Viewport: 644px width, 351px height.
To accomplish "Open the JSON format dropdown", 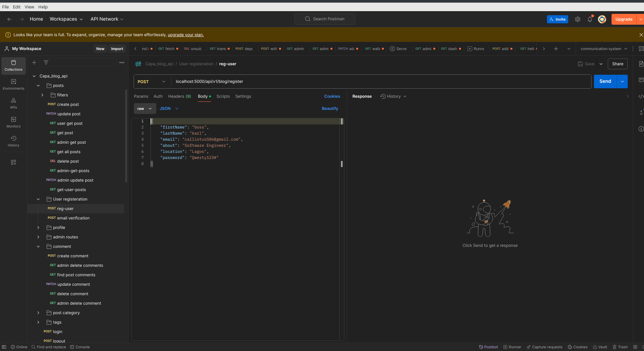I will [x=169, y=109].
